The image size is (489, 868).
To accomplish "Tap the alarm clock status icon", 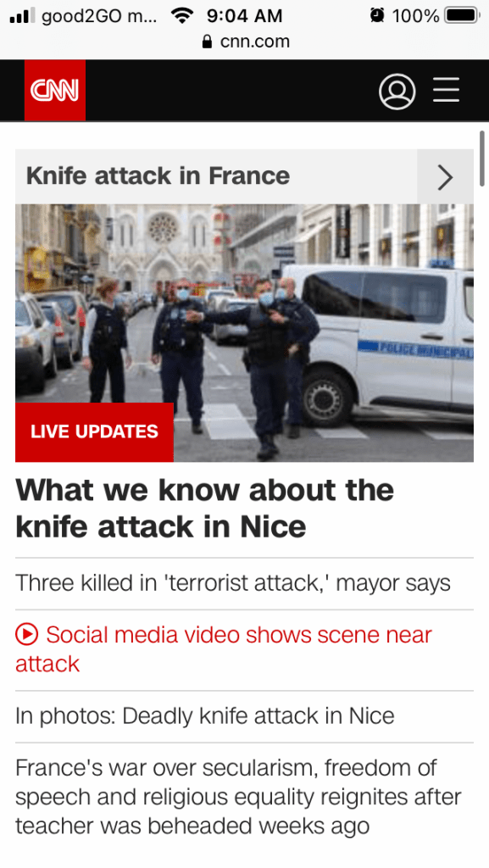I will (376, 15).
